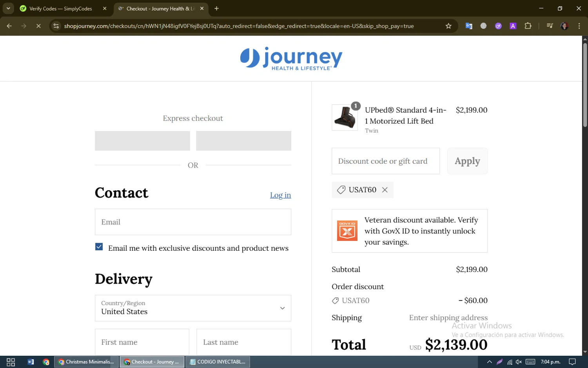Click the UPbed Lift Bed product thumbnail

345,117
